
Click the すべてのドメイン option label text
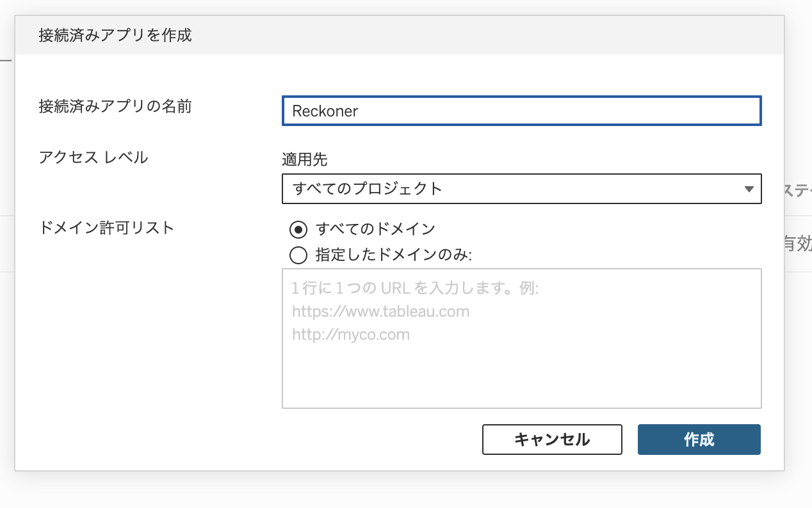point(375,229)
